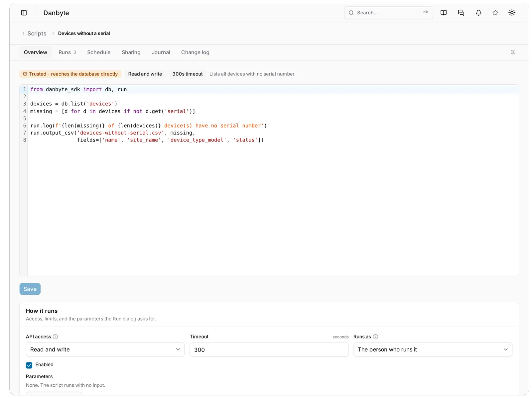532x398 pixels.
Task: Focus the Search input field
Action: 388,13
